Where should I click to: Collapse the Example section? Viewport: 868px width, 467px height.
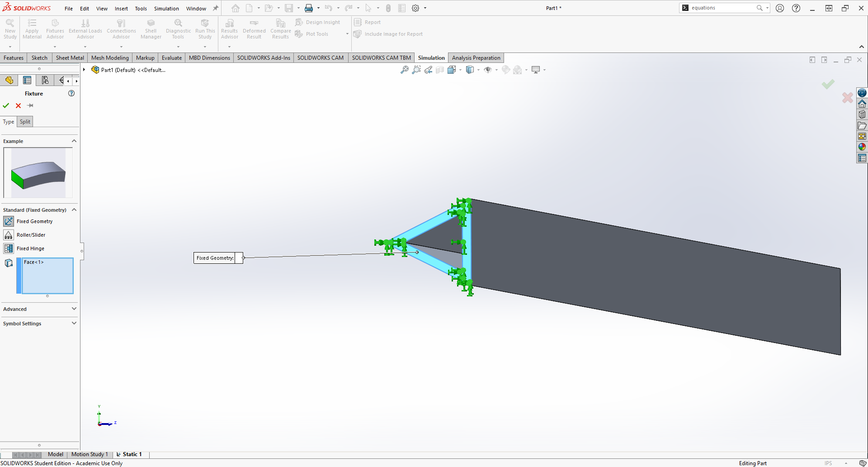pos(74,141)
